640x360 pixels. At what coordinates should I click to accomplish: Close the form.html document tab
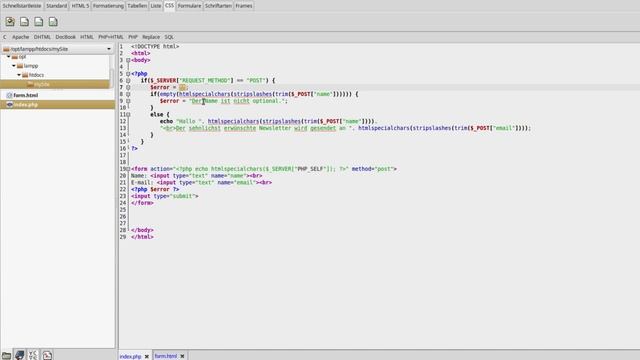[182, 356]
